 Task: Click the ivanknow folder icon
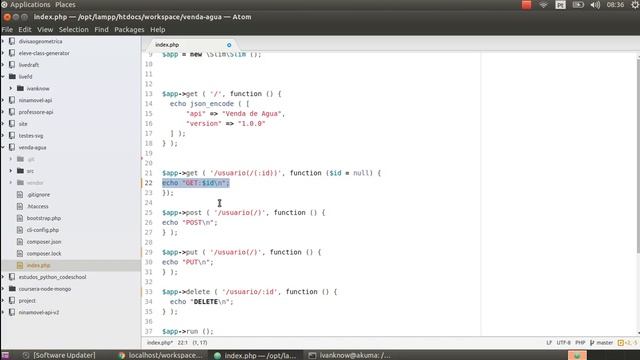tap(20, 88)
